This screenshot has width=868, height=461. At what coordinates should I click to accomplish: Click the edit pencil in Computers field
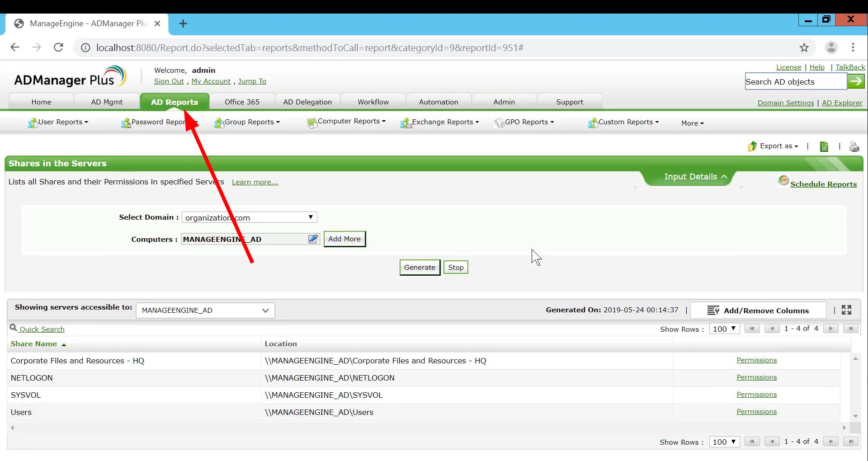coord(313,239)
